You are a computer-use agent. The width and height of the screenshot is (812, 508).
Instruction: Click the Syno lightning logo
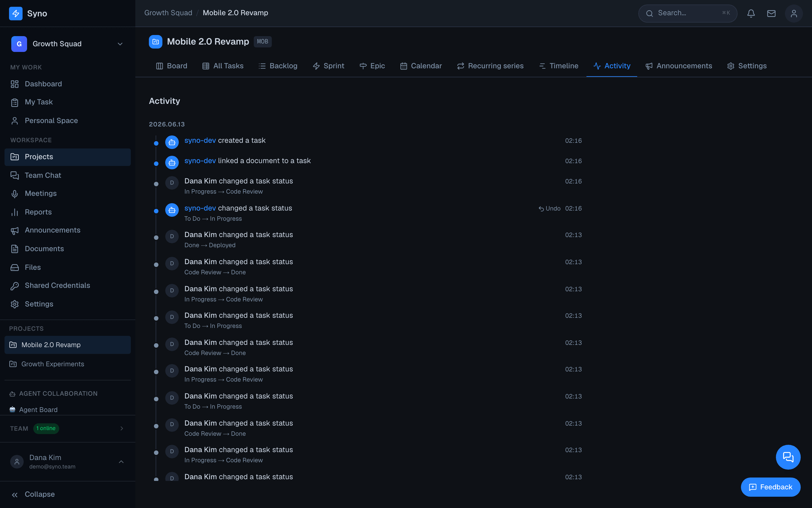pyautogui.click(x=16, y=14)
